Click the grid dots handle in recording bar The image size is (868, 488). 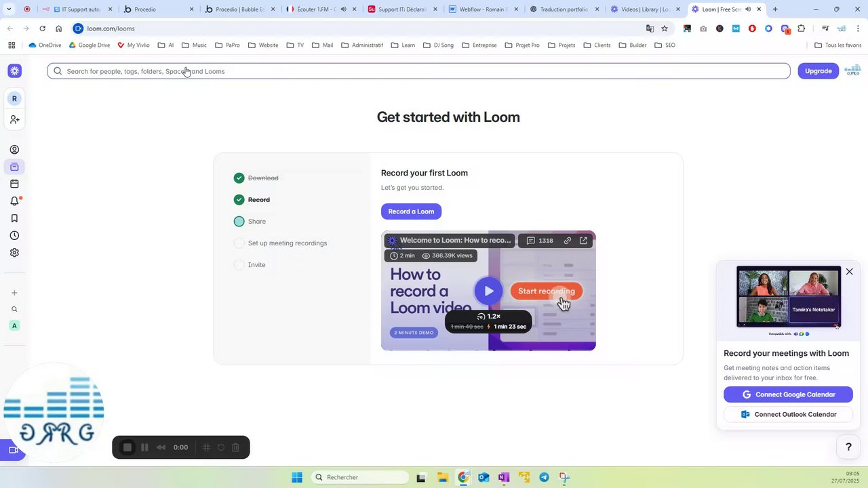tap(206, 447)
